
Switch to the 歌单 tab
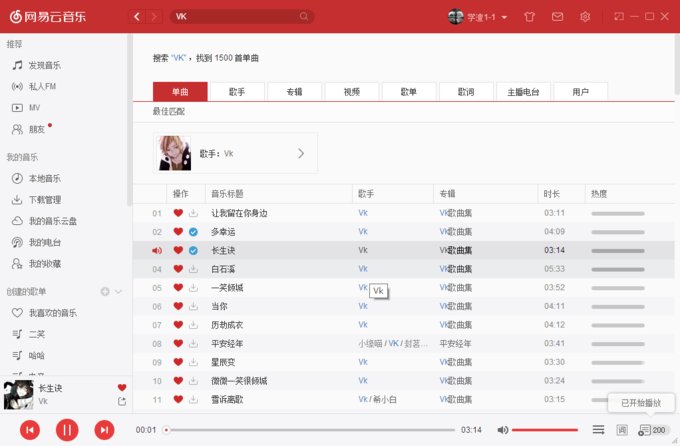pyautogui.click(x=409, y=92)
